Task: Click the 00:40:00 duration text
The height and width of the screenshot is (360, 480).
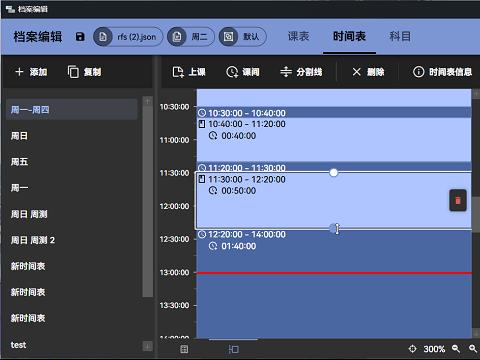Action: point(239,136)
